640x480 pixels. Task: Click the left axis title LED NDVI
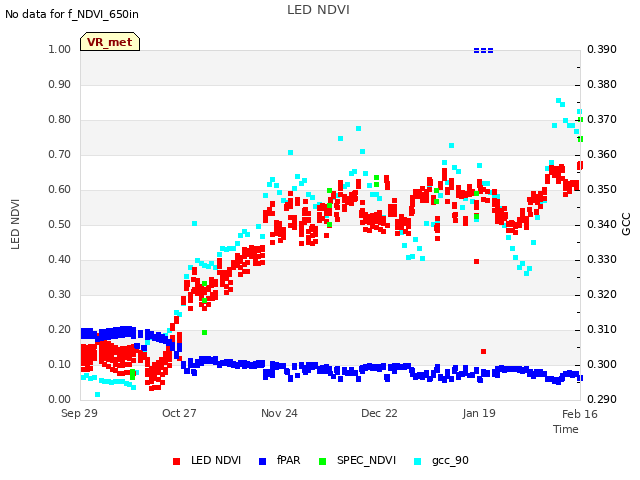16,224
